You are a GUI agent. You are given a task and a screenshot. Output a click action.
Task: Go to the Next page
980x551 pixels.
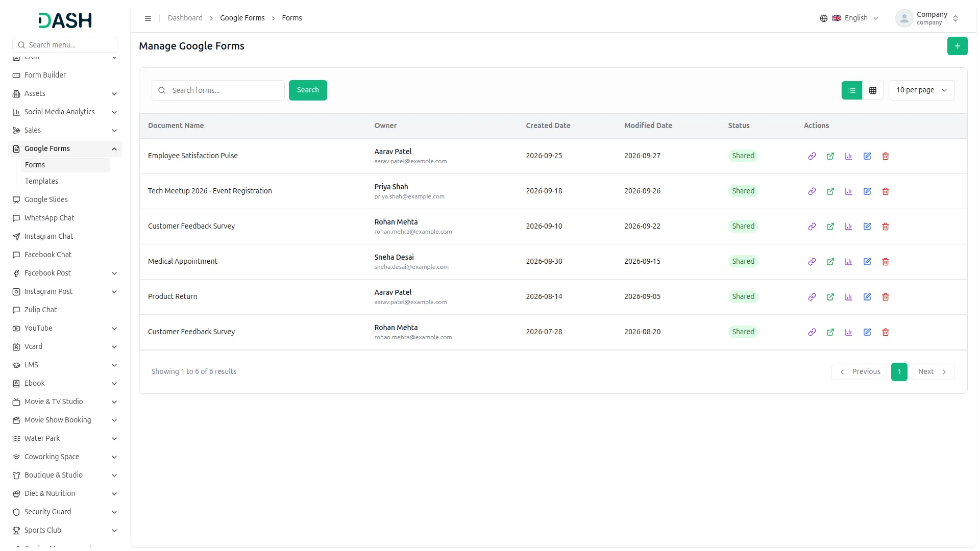tap(933, 372)
